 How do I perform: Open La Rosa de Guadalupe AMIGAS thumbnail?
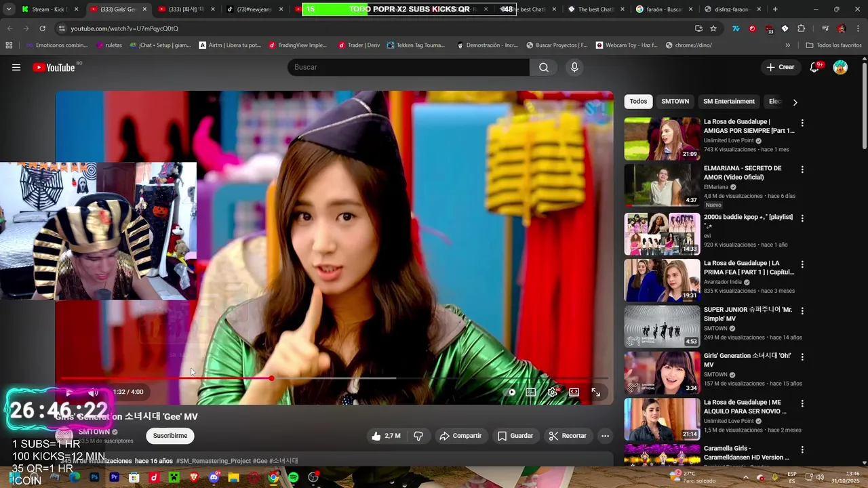662,139
